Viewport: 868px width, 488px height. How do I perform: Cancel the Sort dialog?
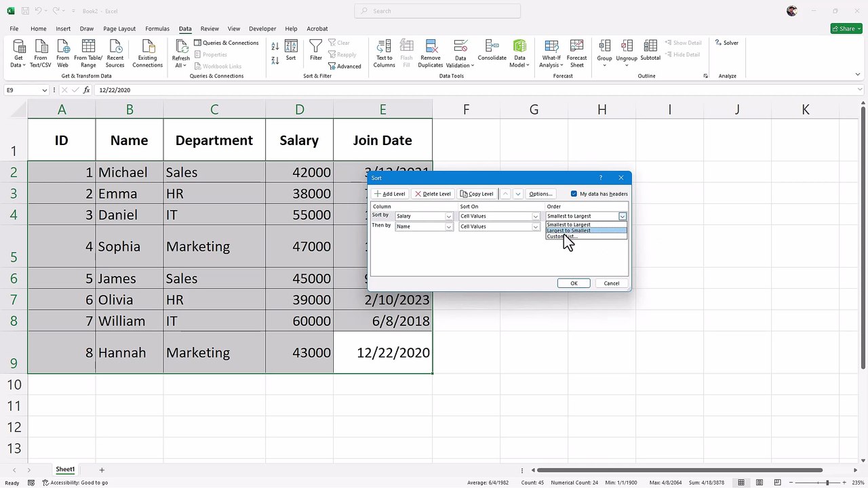pyautogui.click(x=612, y=283)
